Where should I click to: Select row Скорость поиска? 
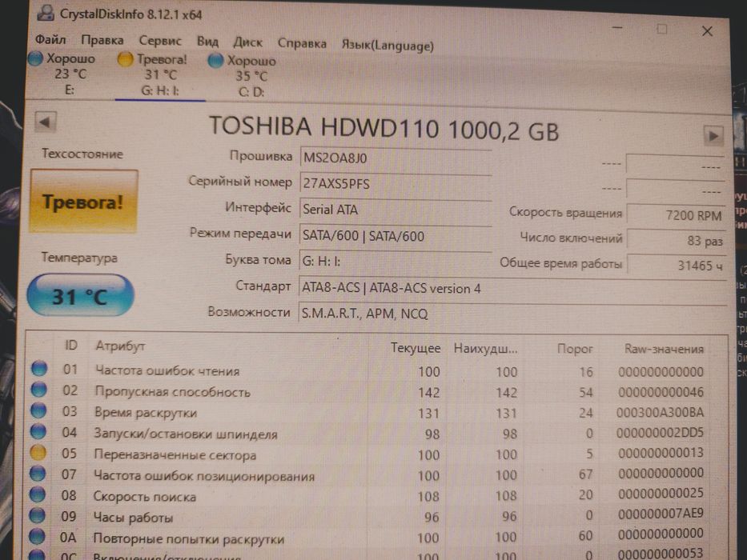click(367, 495)
